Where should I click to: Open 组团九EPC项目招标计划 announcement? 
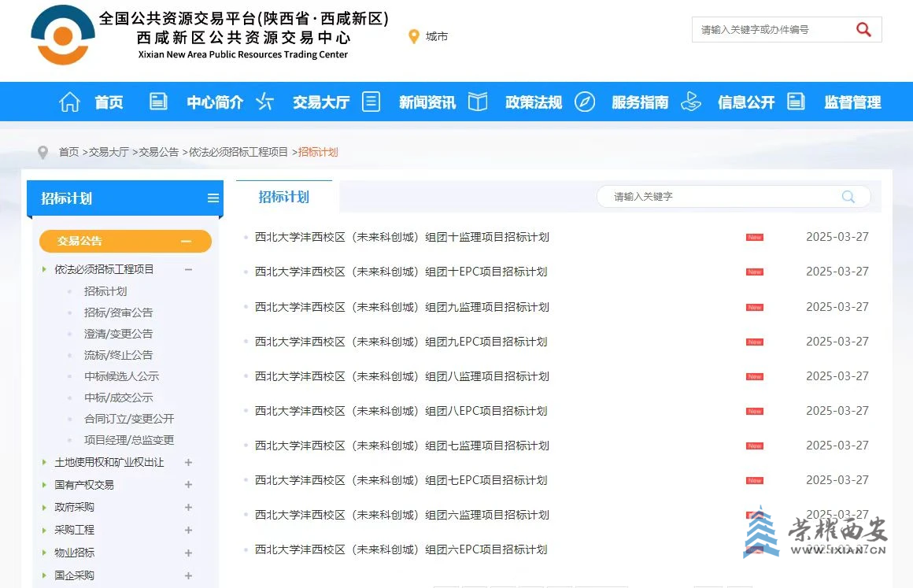point(401,342)
